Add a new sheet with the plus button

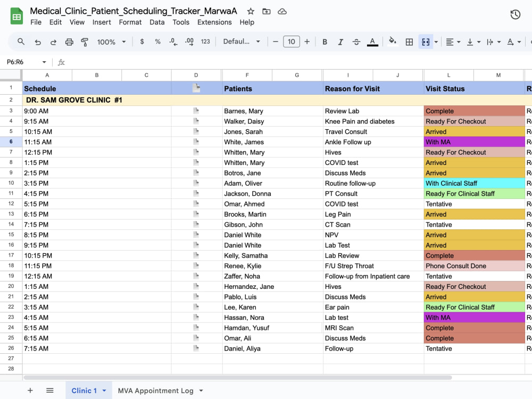[30, 390]
